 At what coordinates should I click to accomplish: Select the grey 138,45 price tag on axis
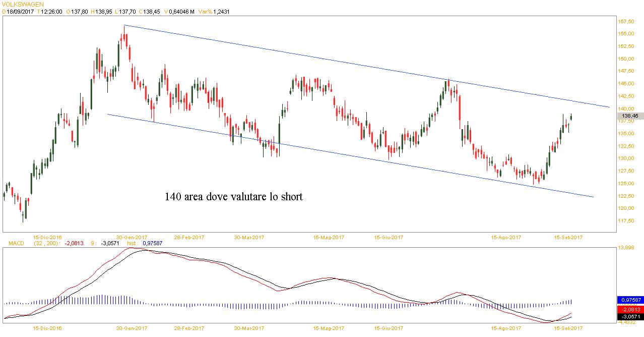click(x=630, y=116)
